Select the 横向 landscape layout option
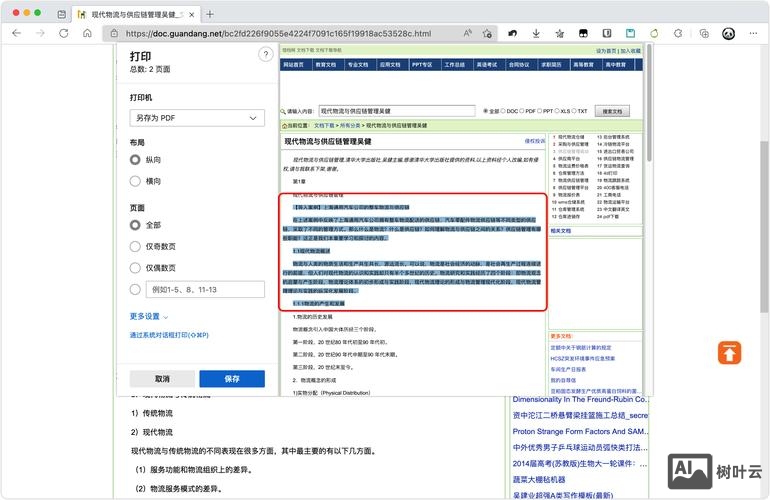This screenshot has width=770, height=500. pyautogui.click(x=135, y=181)
